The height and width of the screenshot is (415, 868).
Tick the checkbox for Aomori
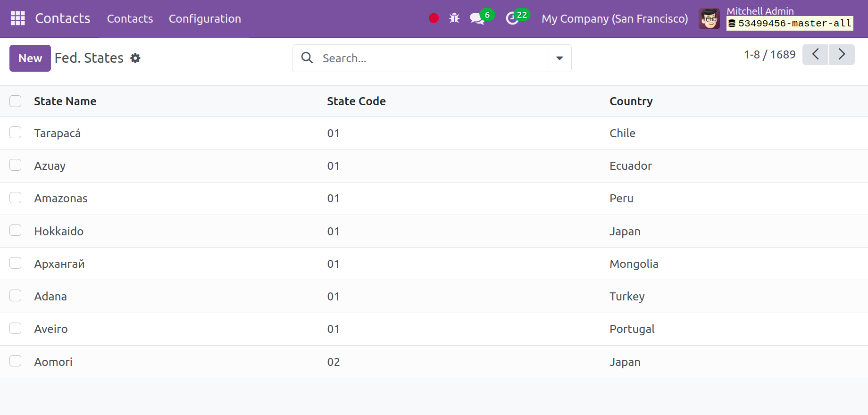click(x=16, y=361)
